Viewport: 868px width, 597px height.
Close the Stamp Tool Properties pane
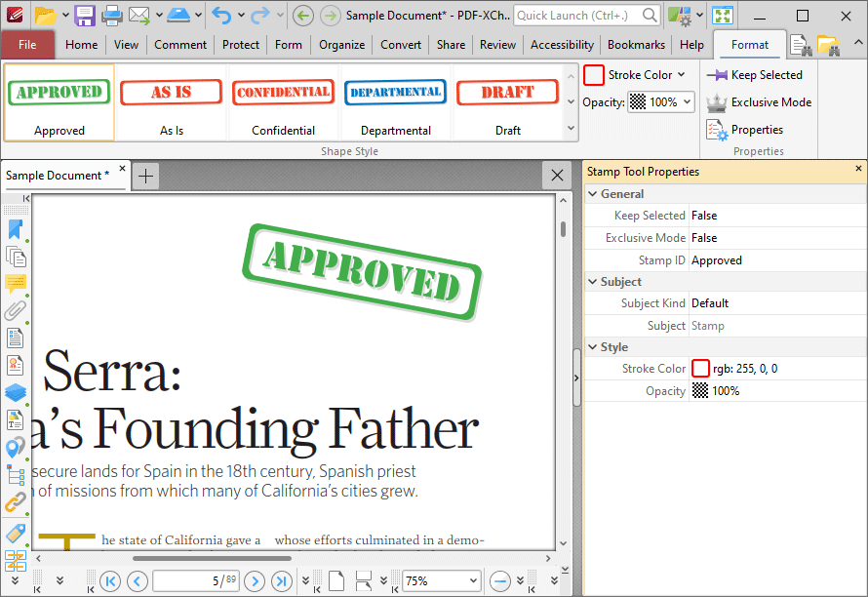point(858,169)
